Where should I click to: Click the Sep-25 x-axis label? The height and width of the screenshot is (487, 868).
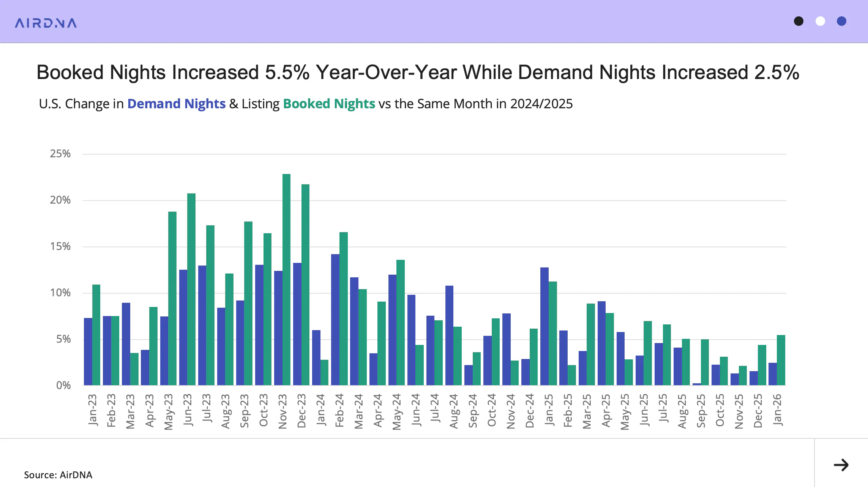pyautogui.click(x=701, y=411)
